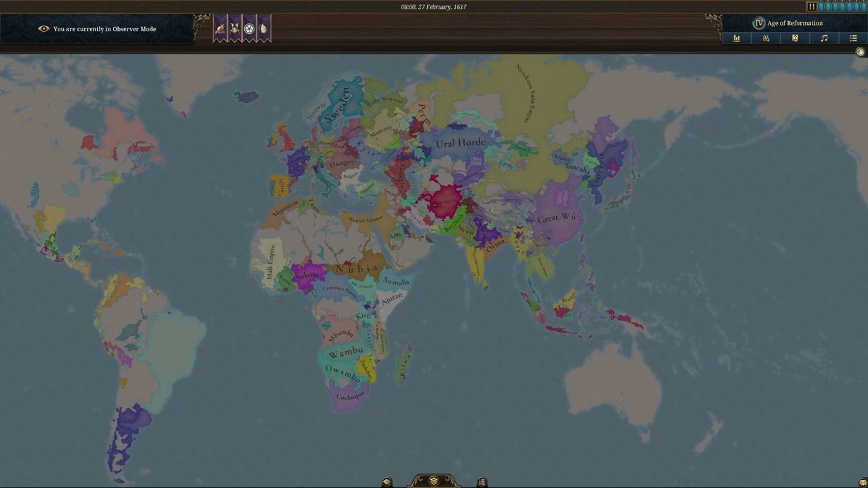Select Ajuran on the map
This screenshot has height=488, width=868.
pyautogui.click(x=392, y=298)
